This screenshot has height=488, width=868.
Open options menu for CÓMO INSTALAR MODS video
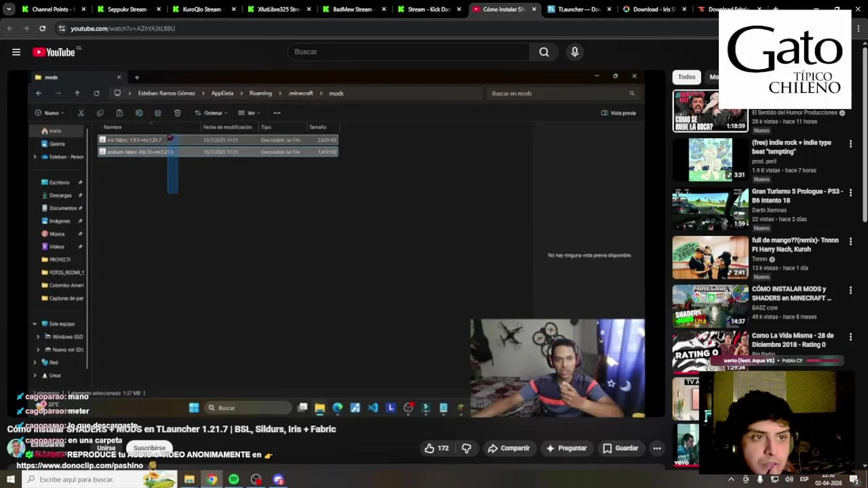click(x=850, y=290)
